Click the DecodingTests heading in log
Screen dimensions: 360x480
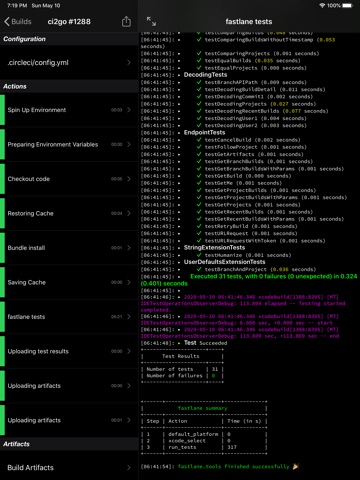click(205, 75)
